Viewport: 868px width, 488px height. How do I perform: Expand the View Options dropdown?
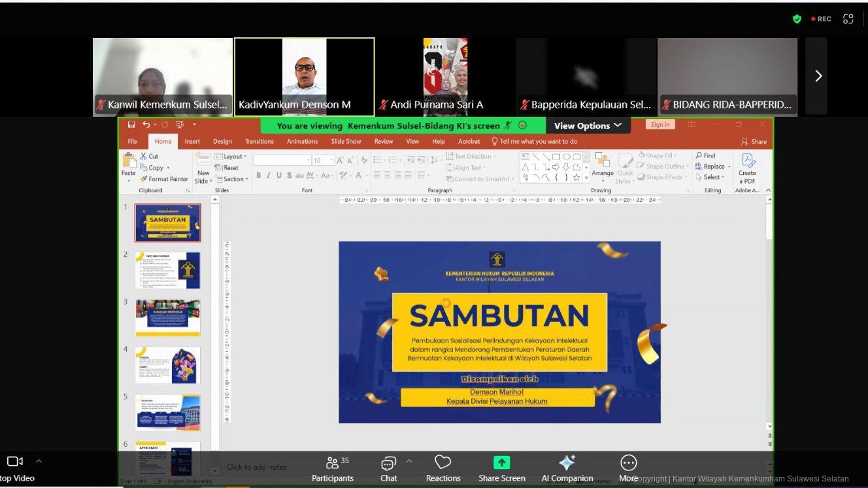(588, 125)
